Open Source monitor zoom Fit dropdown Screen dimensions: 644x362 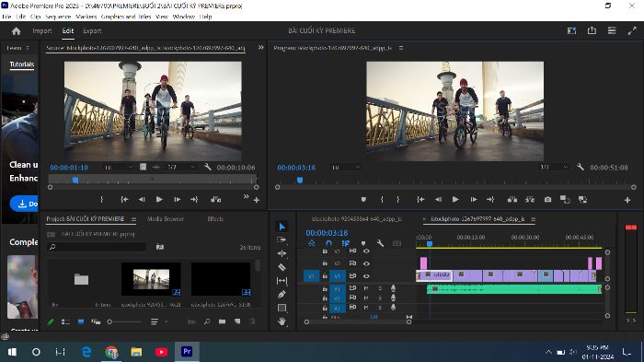(x=119, y=167)
